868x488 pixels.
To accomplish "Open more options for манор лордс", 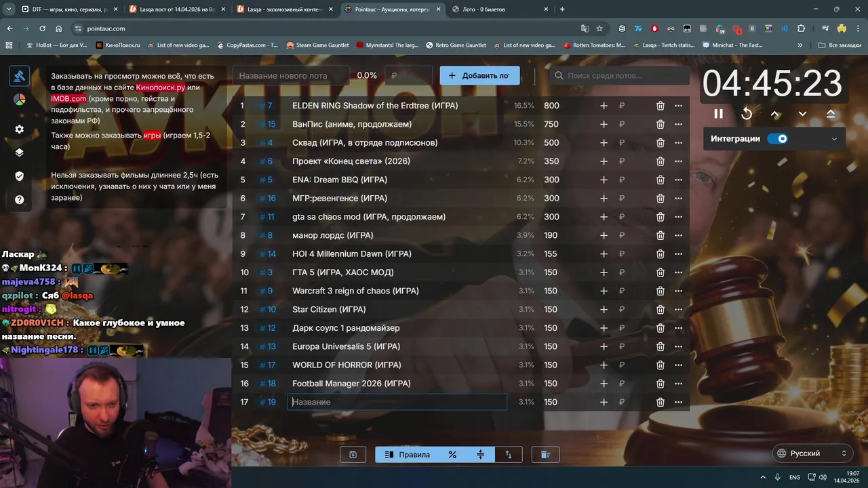I will pyautogui.click(x=678, y=235).
